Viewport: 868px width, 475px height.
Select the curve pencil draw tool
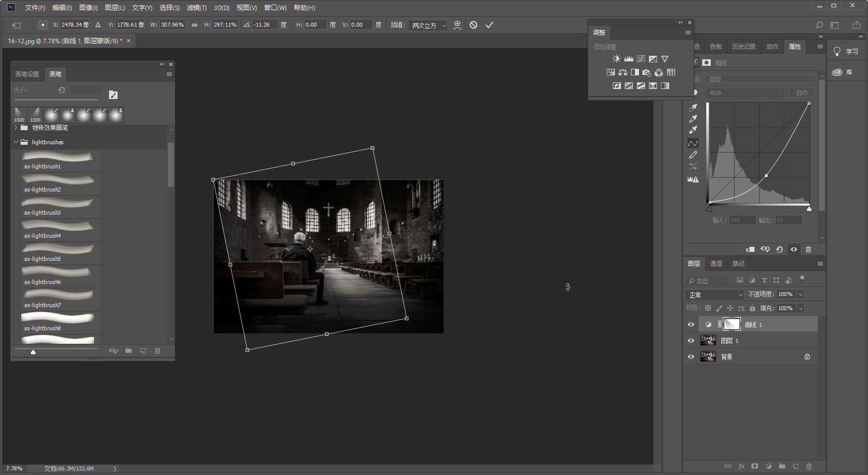tap(693, 155)
